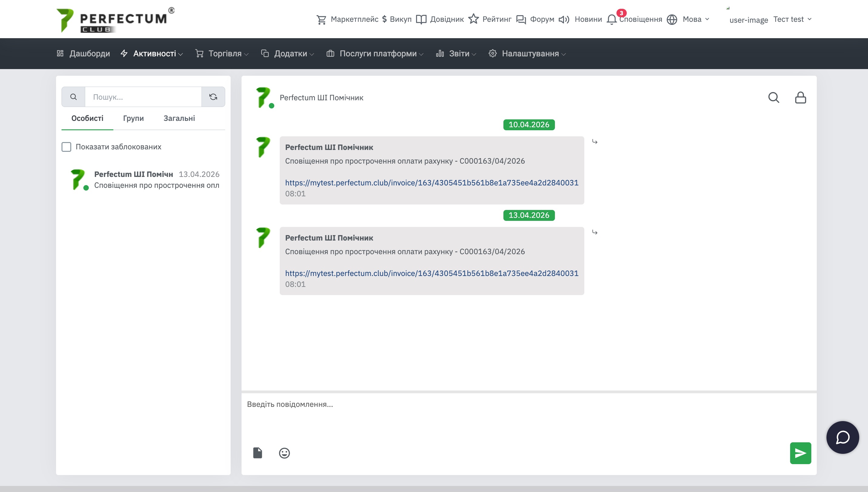This screenshot has height=492, width=868.
Task: Open the emoji picker in chat
Action: [x=284, y=453]
